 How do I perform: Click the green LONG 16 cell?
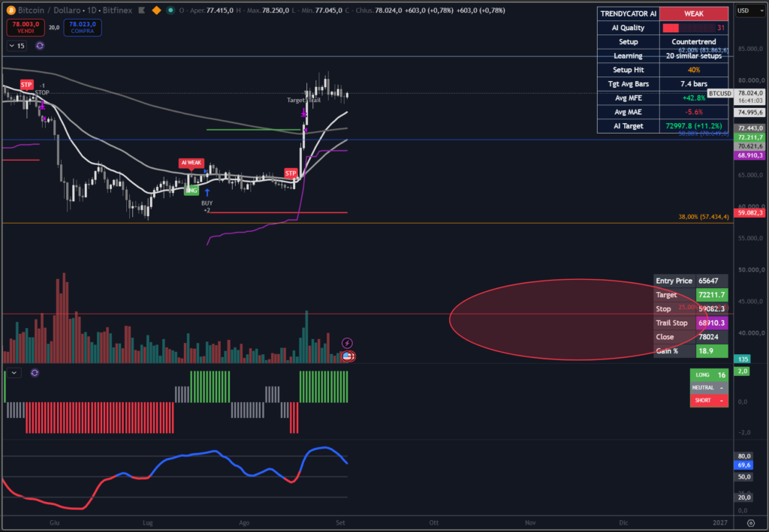pyautogui.click(x=709, y=374)
